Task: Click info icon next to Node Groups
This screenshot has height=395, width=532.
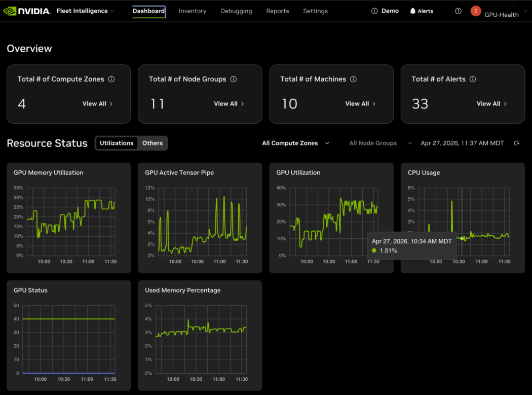Action: pos(234,79)
